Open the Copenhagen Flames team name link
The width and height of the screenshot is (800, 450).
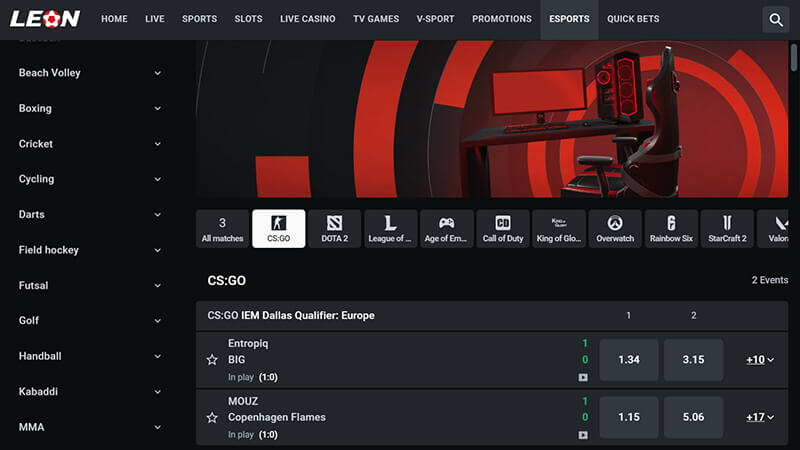click(277, 417)
